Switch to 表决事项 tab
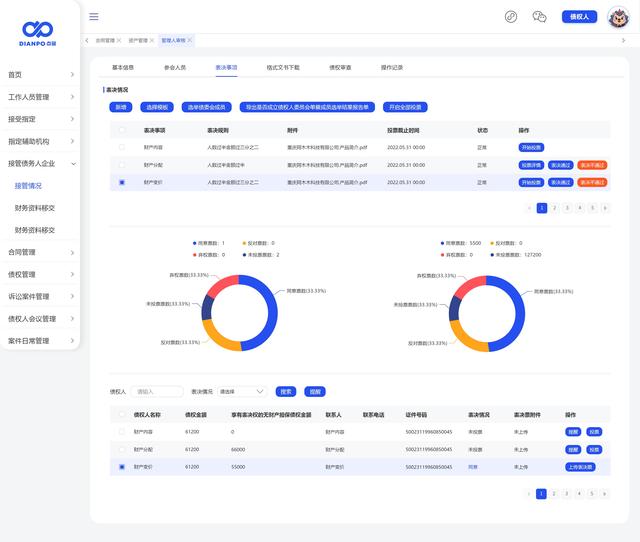 coord(227,67)
